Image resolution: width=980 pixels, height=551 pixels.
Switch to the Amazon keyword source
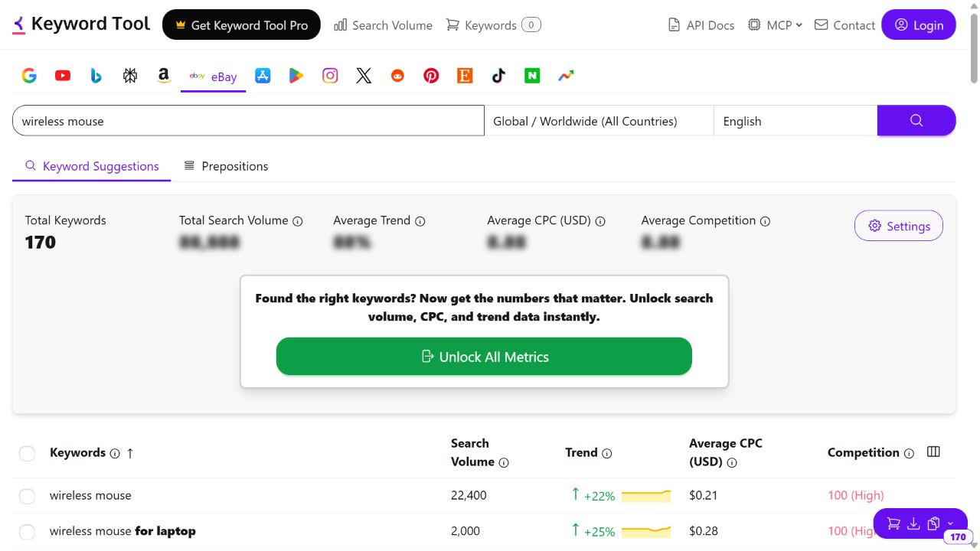163,76
